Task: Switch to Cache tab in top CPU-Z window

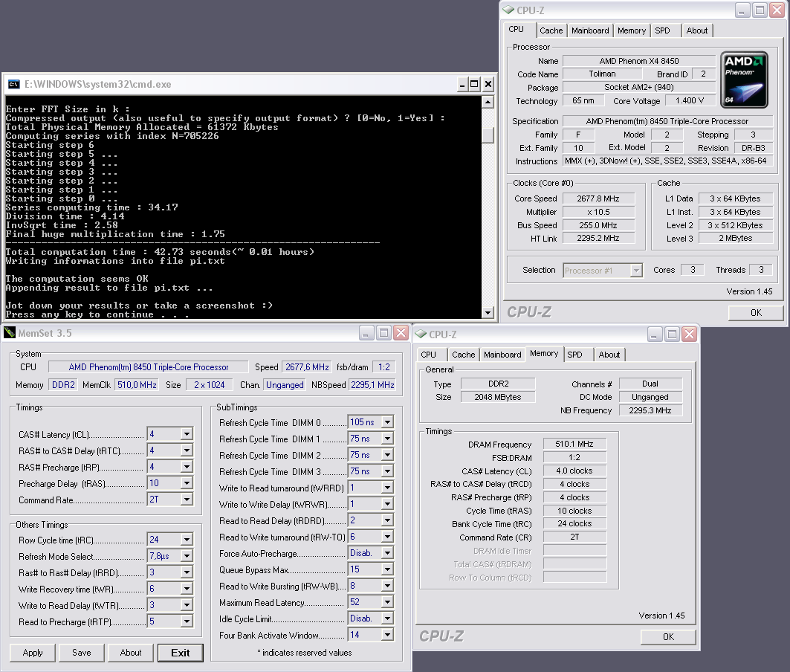Action: 551,30
